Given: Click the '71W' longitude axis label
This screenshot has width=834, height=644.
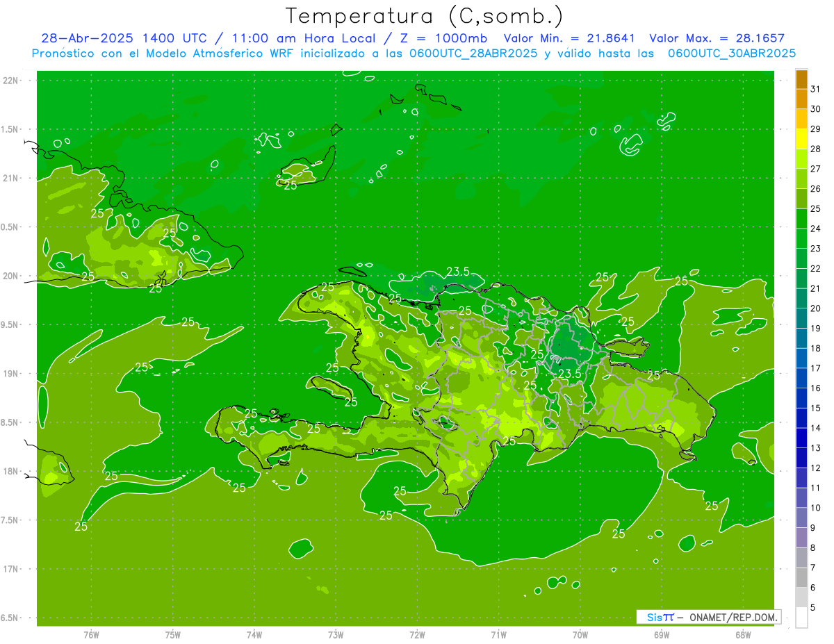Looking at the screenshot, I should coord(498,635).
